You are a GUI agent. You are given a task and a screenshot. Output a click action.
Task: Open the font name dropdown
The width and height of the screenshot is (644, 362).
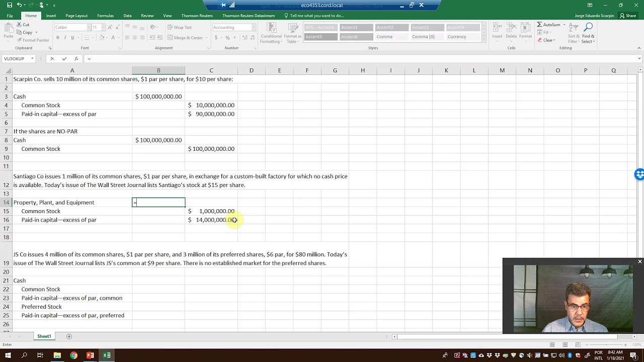pyautogui.click(x=89, y=27)
